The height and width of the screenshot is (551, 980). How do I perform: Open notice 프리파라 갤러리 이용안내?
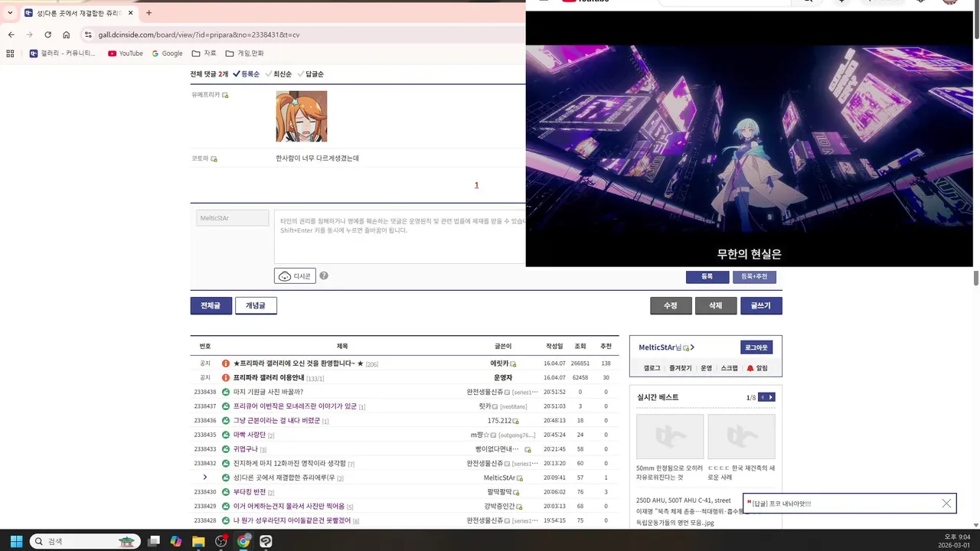(269, 378)
